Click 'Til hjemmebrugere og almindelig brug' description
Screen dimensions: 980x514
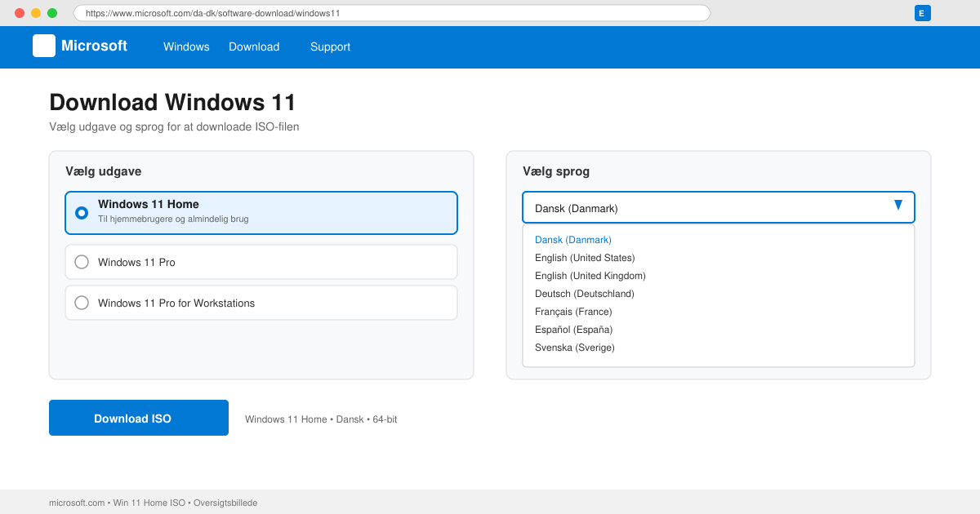point(173,219)
